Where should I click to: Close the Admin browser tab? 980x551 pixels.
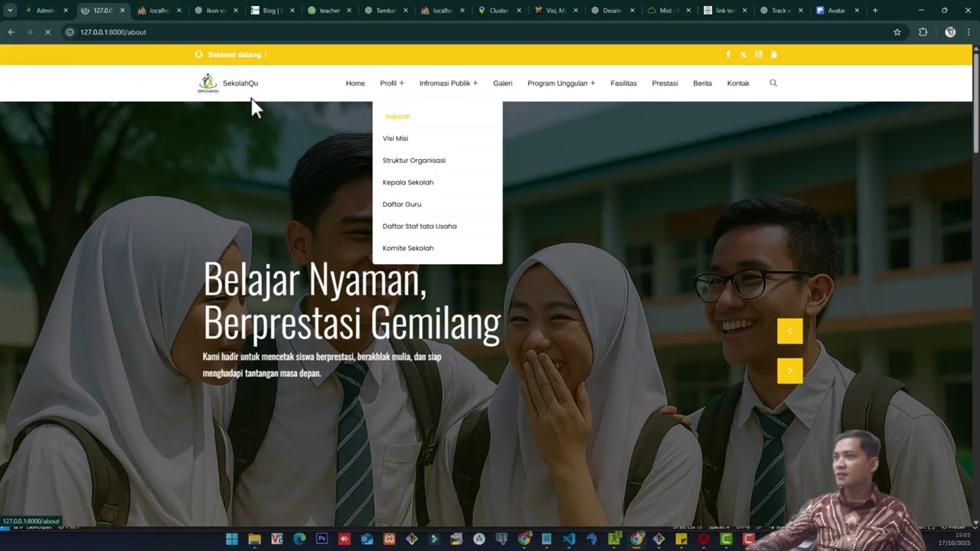(x=66, y=11)
